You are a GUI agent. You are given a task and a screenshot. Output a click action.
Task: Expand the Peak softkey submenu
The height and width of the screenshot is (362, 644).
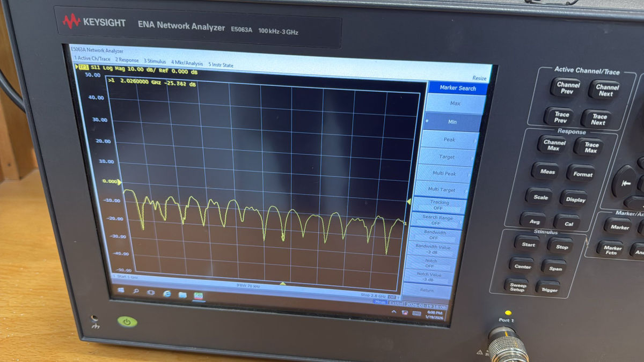pos(449,139)
